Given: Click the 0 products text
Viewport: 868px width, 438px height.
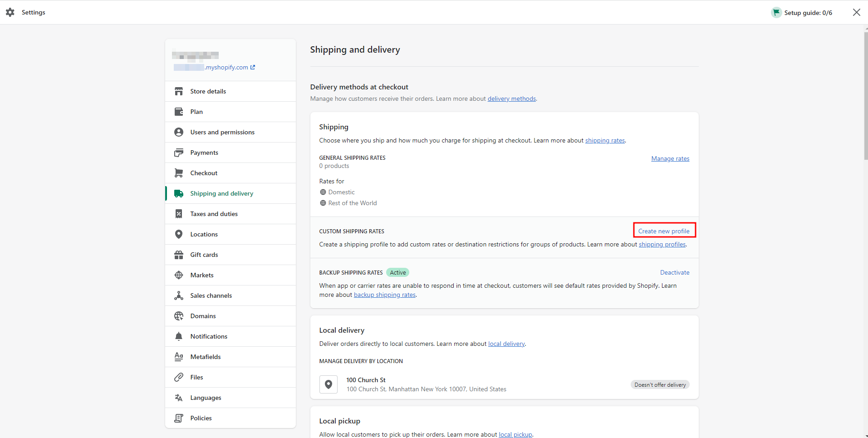Looking at the screenshot, I should (x=334, y=166).
